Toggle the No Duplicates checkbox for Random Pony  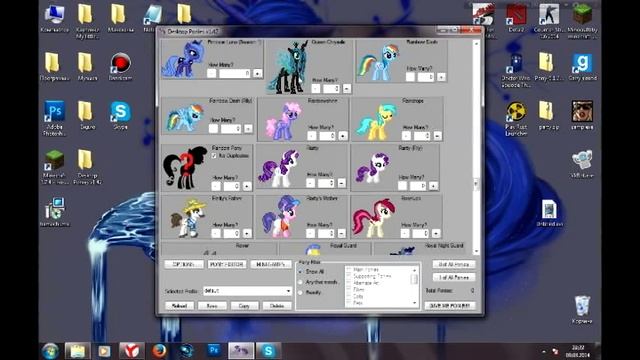(214, 156)
